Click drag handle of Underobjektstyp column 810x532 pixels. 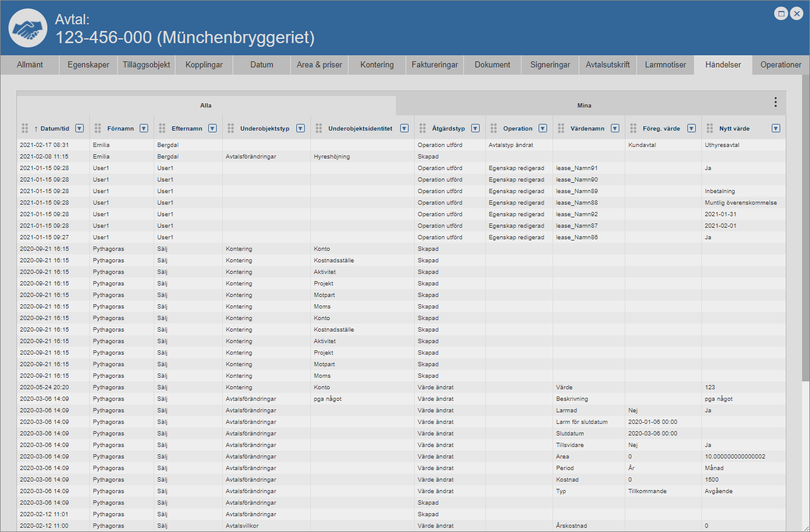point(231,128)
